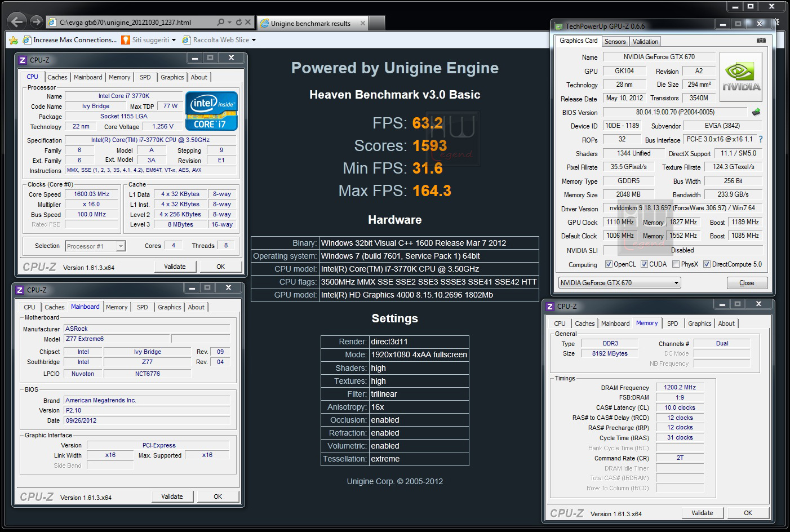790x532 pixels.
Task: Click Validate in the CPU-Z mainboard window
Action: tap(172, 496)
